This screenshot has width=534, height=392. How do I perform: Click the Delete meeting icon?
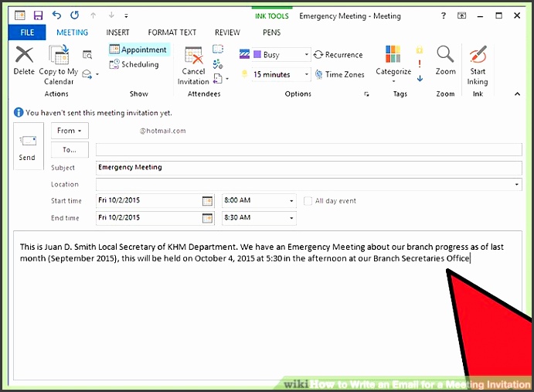coord(24,56)
